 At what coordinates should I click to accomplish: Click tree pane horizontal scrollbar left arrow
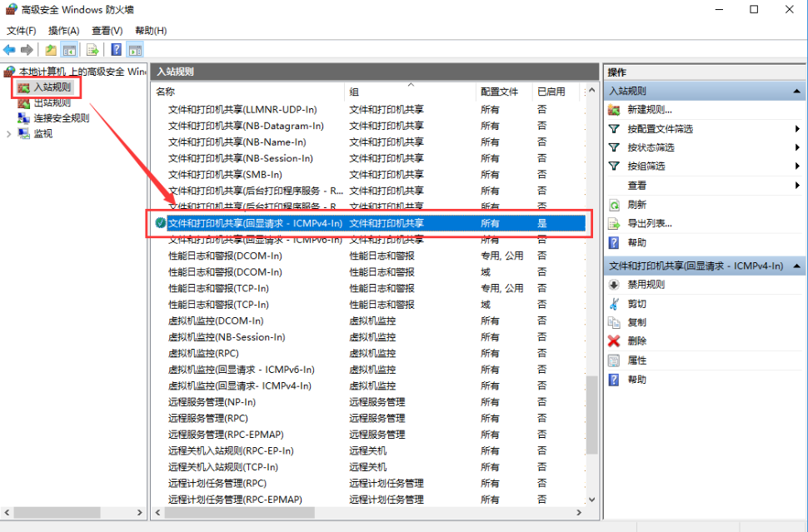pos(7,512)
